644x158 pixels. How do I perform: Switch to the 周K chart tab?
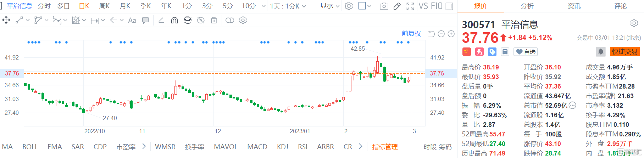(104, 6)
